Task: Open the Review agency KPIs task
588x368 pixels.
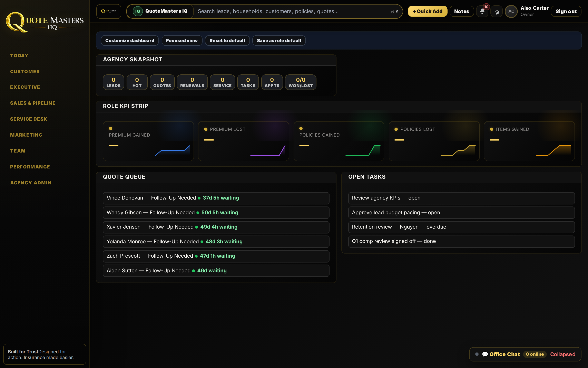Action: [x=461, y=198]
